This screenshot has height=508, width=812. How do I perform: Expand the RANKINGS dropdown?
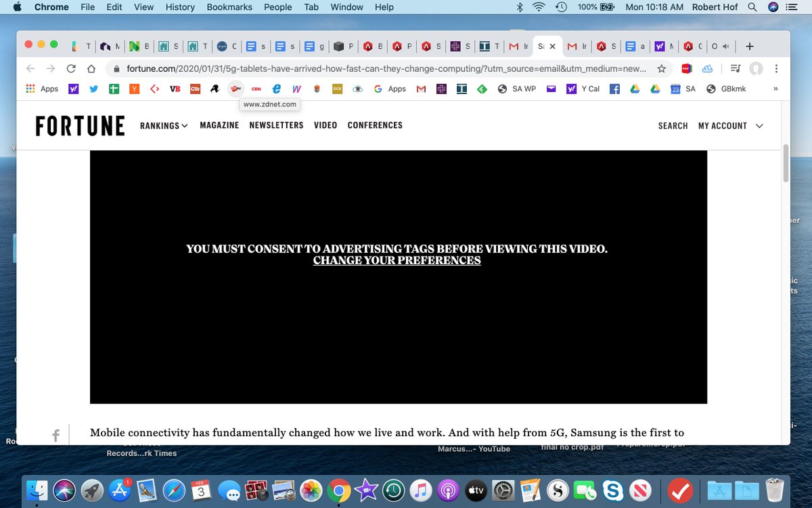coord(164,125)
